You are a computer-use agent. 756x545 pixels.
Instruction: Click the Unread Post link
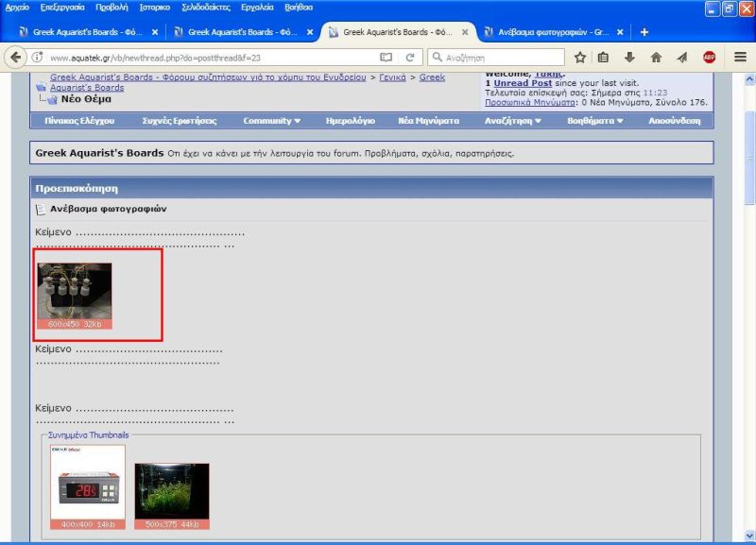pyautogui.click(x=522, y=83)
